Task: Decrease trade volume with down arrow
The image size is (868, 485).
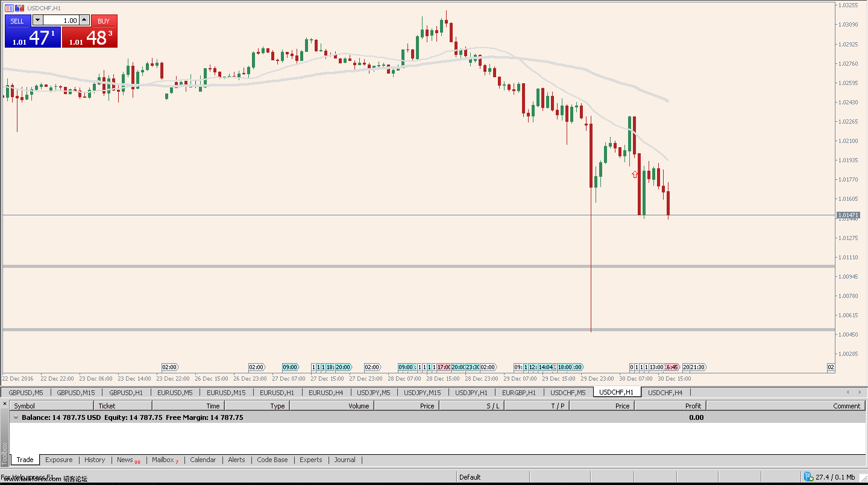Action: pos(37,20)
